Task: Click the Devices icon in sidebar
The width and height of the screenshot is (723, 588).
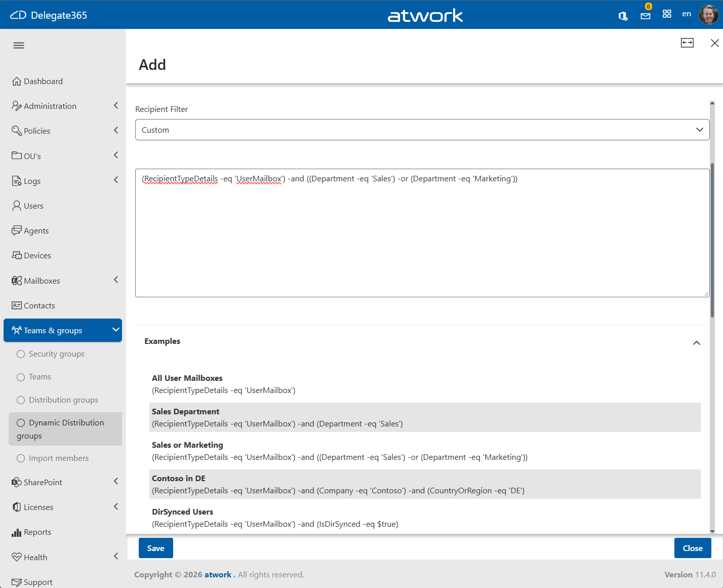Action: (17, 255)
